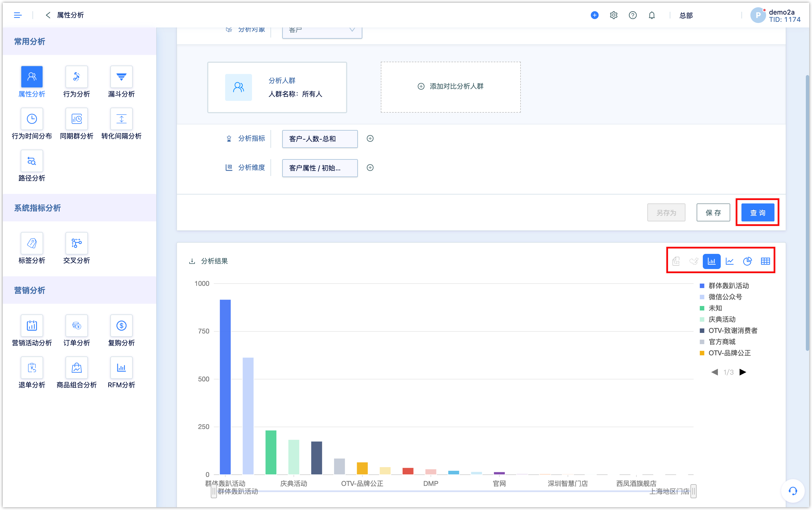Screen dimensions: 812x510
Task: Add another 分析维度 with plus icon
Action: (370, 168)
